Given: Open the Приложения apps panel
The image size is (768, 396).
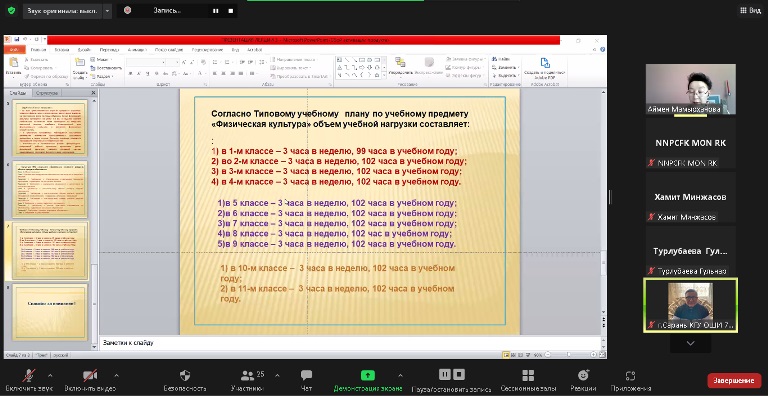Looking at the screenshot, I should pos(631,380).
